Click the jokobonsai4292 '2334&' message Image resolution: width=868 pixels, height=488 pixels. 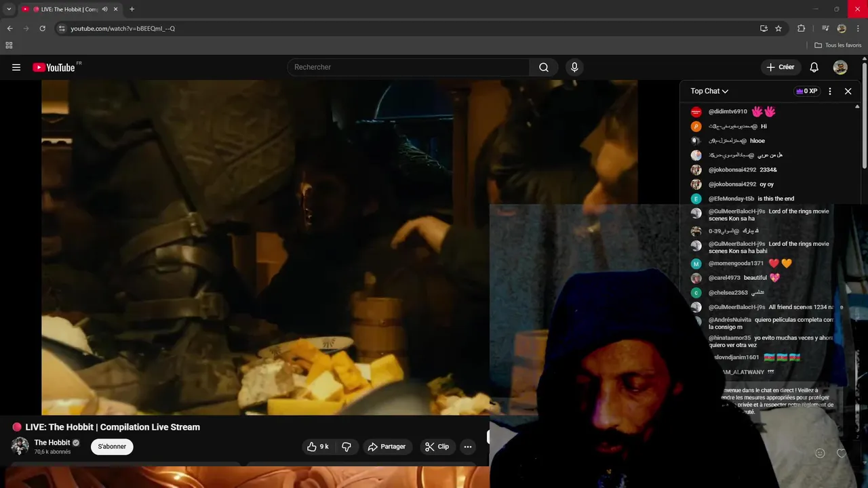click(x=768, y=170)
